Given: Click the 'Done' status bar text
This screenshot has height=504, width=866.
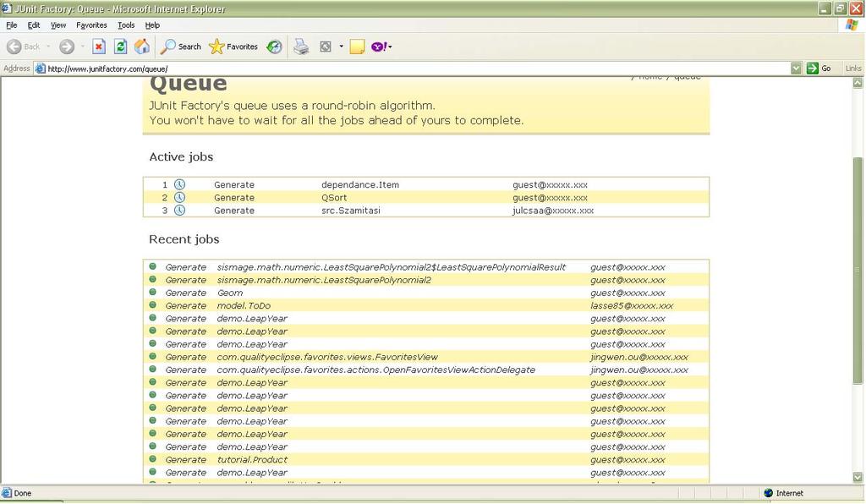Looking at the screenshot, I should pyautogui.click(x=23, y=493).
